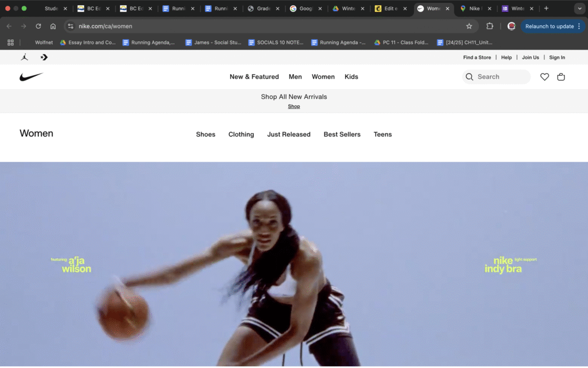588x368 pixels.
Task: Open a new browser tab
Action: pyautogui.click(x=546, y=8)
